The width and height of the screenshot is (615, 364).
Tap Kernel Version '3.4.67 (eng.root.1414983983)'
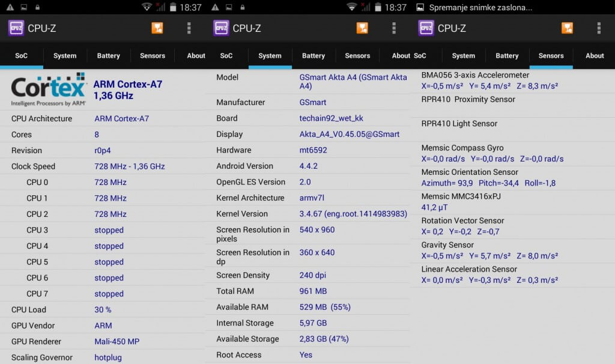click(x=353, y=214)
